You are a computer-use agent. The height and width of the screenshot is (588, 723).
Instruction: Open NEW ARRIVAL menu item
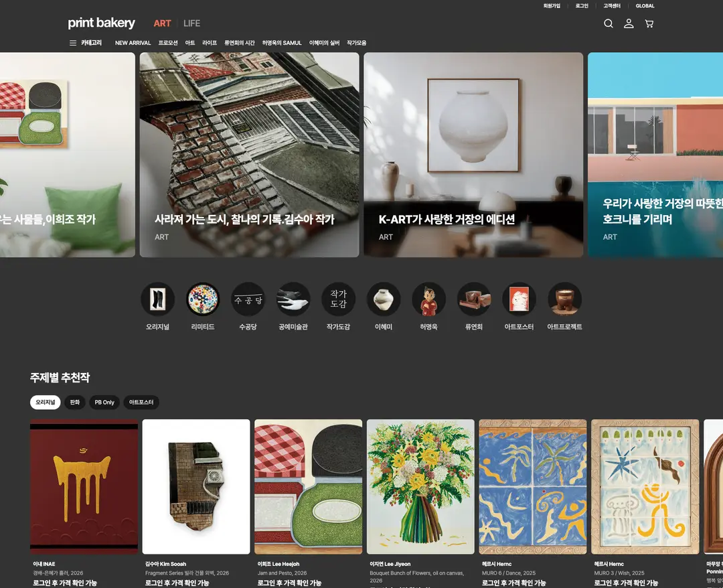click(133, 43)
